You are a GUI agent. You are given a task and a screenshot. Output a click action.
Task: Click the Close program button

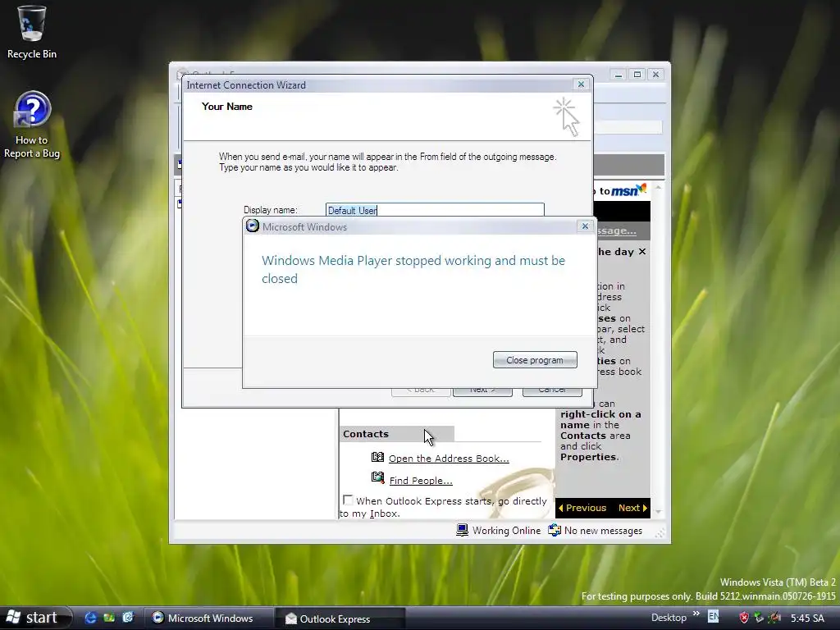[535, 360]
